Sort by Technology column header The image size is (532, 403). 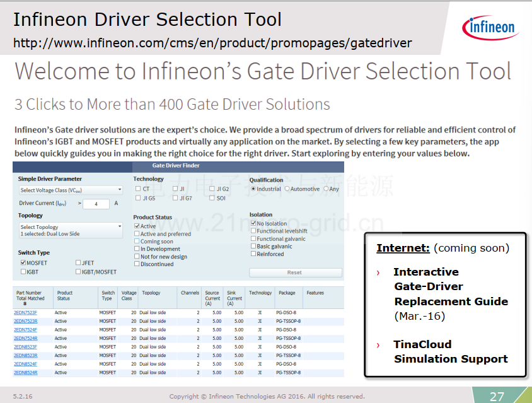point(260,298)
